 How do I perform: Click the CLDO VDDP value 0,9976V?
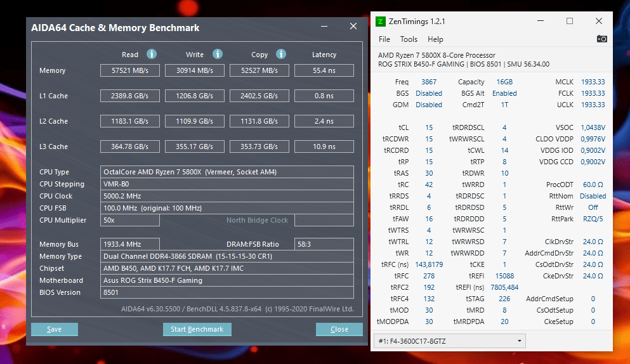click(593, 139)
